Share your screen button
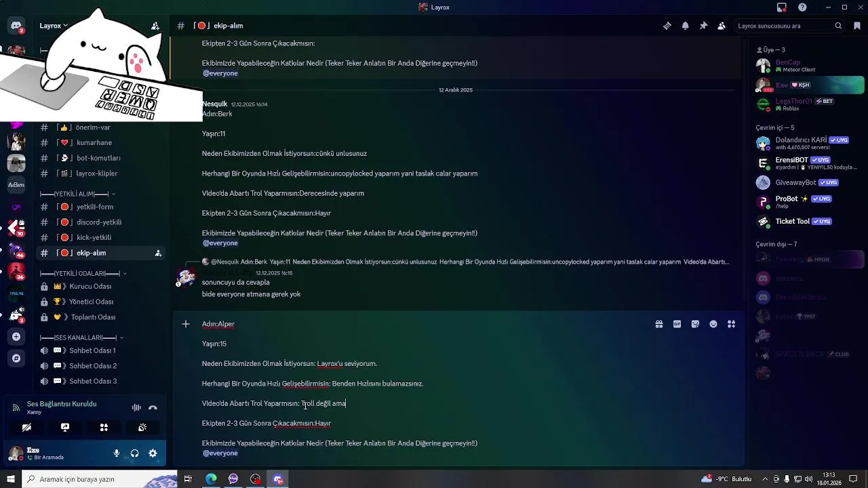This screenshot has width=868, height=488. click(x=65, y=428)
